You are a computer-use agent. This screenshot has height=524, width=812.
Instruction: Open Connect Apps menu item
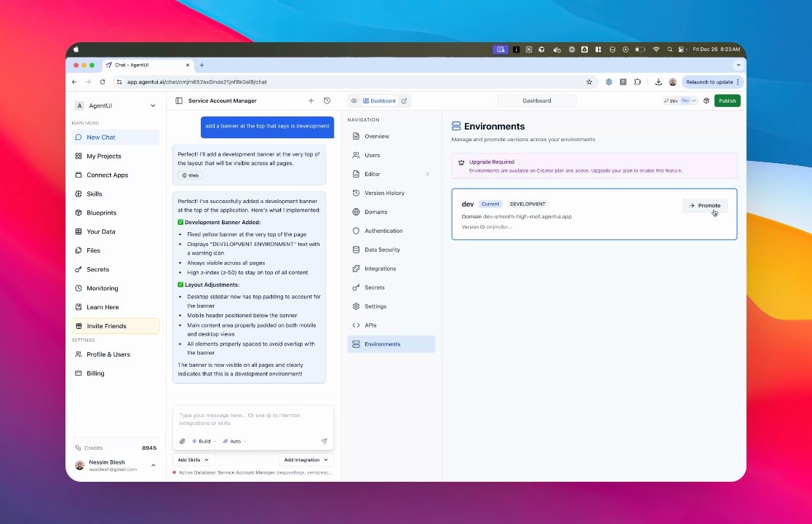coord(116,175)
